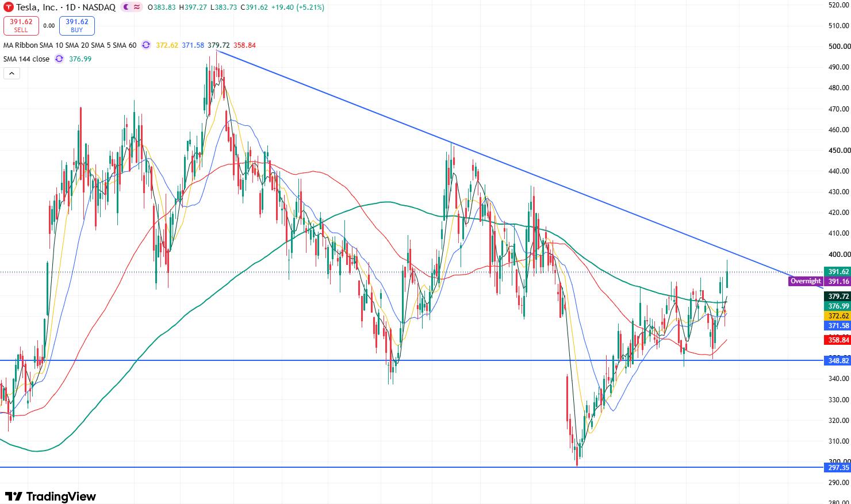Click the red 358.84 price scale tag
The height and width of the screenshot is (504, 851).
(x=837, y=340)
